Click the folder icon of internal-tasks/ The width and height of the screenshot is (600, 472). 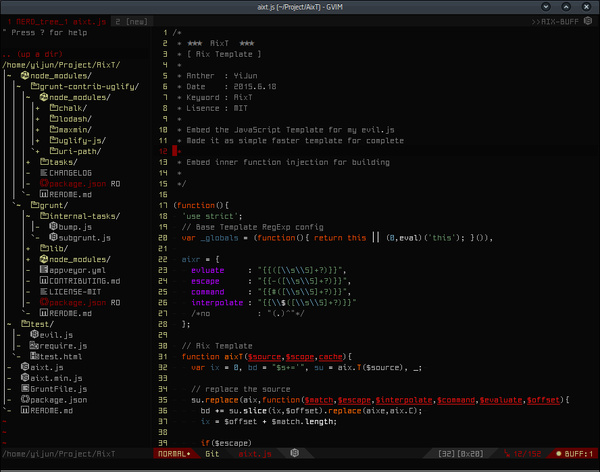(x=44, y=216)
